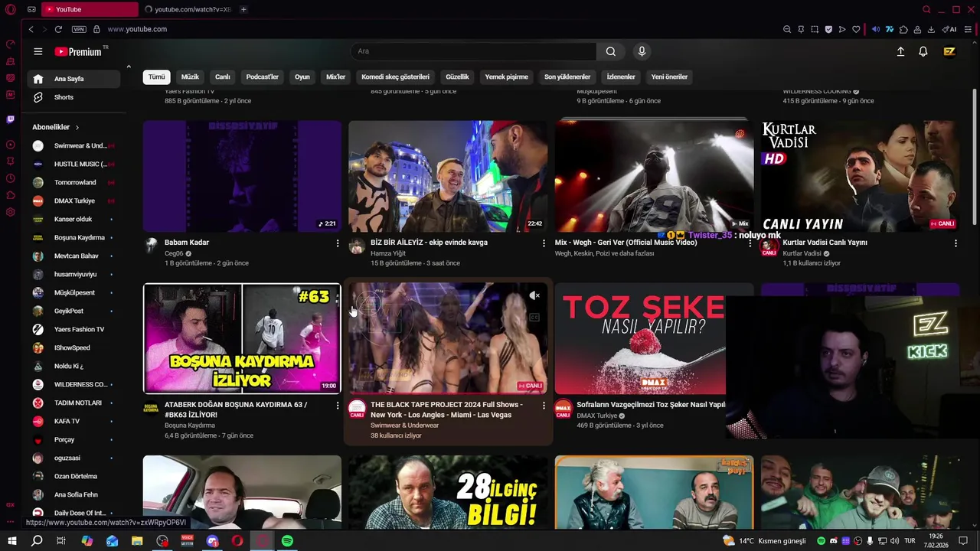Open options menu for Black Tape Project video
The image size is (980, 551).
[x=544, y=406]
